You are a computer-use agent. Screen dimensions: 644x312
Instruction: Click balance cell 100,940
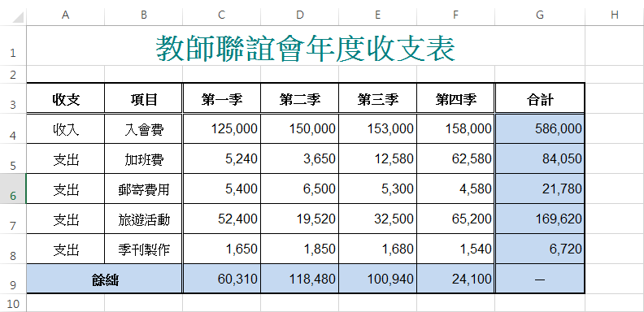pyautogui.click(x=378, y=279)
